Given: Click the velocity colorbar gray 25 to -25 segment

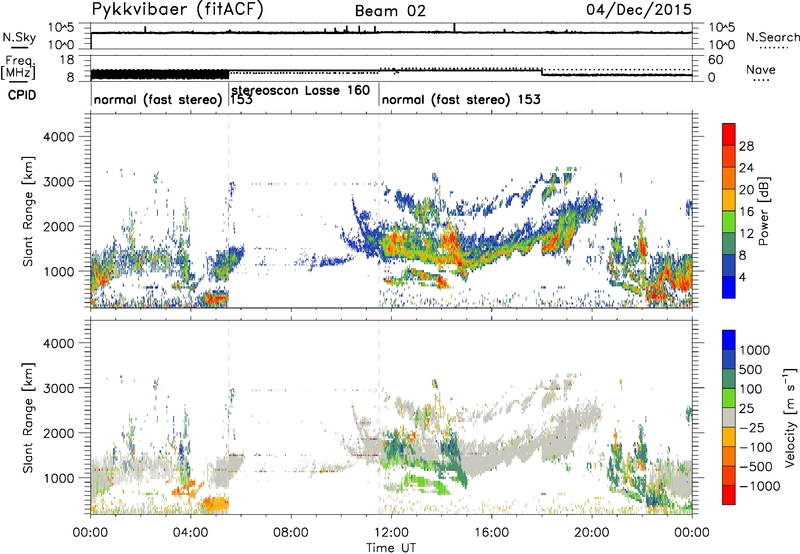Looking at the screenshot, I should [729, 418].
